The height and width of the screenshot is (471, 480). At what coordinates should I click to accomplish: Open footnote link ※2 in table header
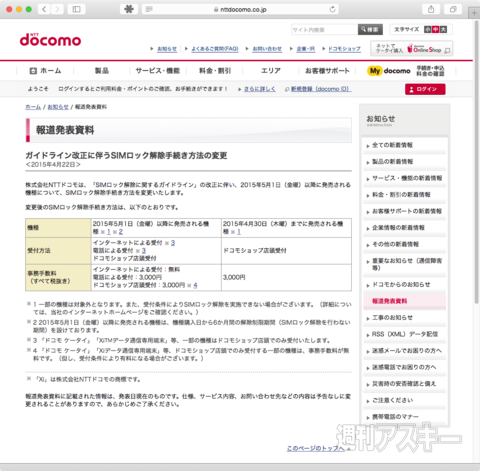pyautogui.click(x=120, y=232)
